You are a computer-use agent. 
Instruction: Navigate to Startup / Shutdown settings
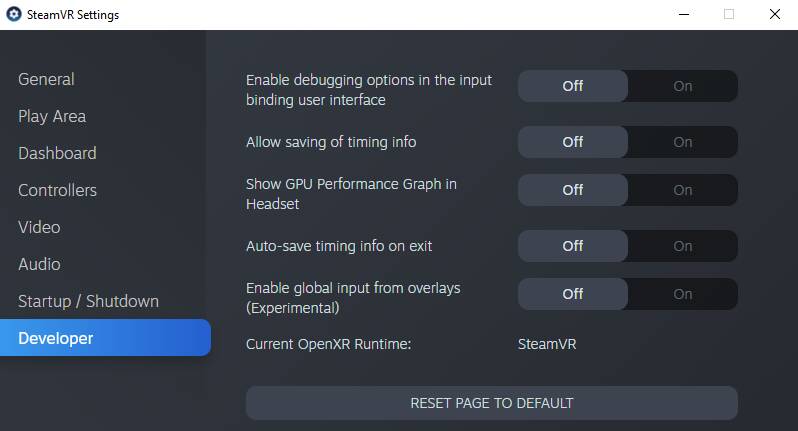coord(88,301)
